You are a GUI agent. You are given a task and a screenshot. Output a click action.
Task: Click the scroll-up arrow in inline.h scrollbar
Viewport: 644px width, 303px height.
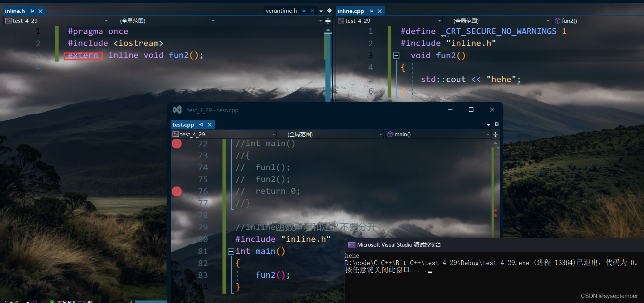pyautogui.click(x=328, y=30)
